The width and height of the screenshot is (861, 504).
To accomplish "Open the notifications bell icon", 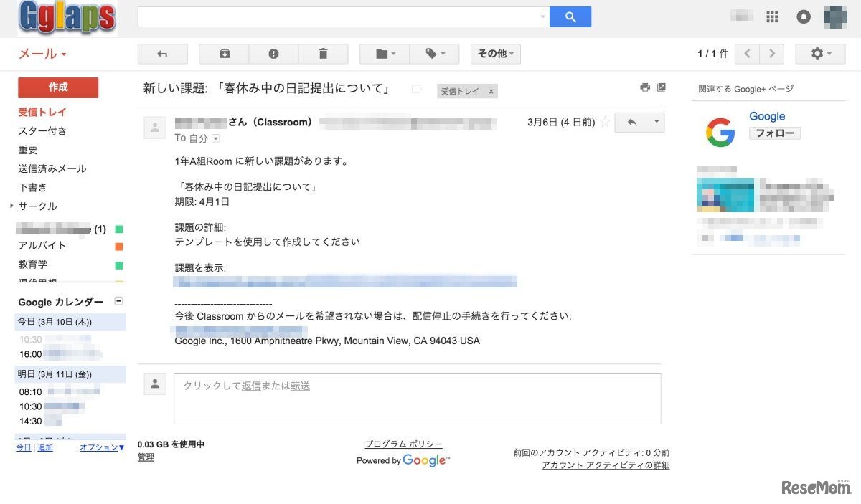I will coord(804,16).
